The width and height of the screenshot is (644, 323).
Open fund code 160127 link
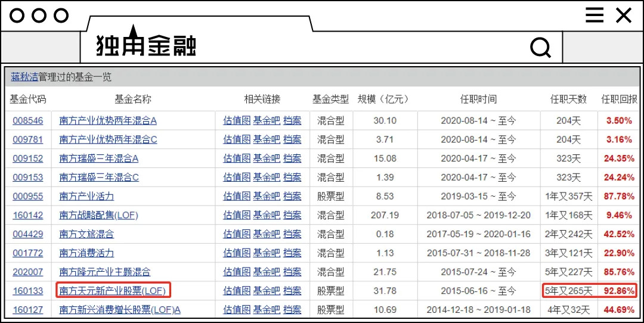[27, 310]
